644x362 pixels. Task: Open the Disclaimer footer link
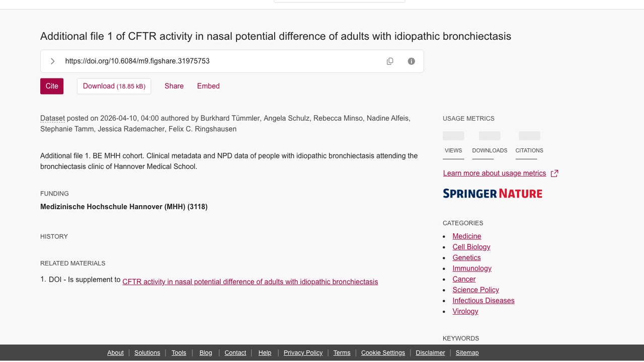click(x=430, y=353)
